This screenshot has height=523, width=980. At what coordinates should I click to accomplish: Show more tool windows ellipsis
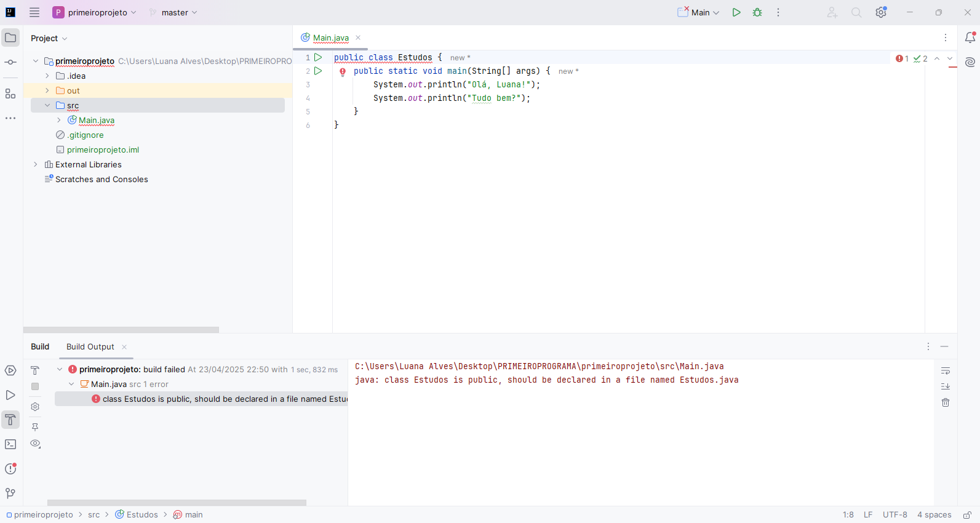click(x=10, y=118)
